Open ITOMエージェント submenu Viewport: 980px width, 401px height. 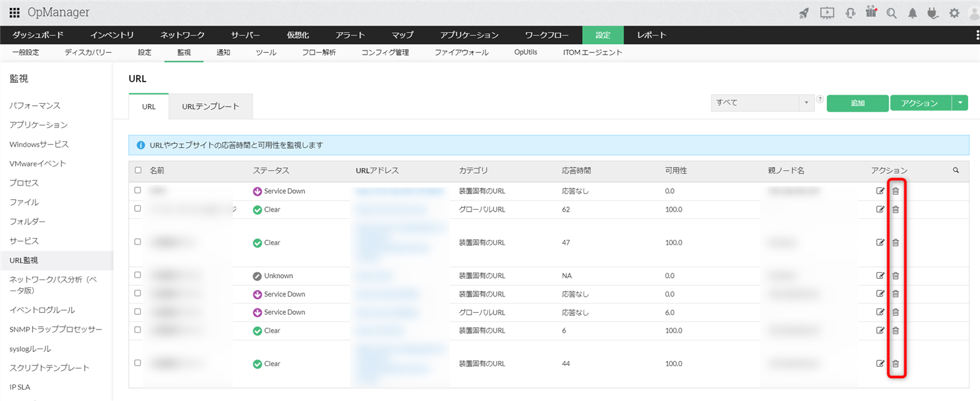593,53
